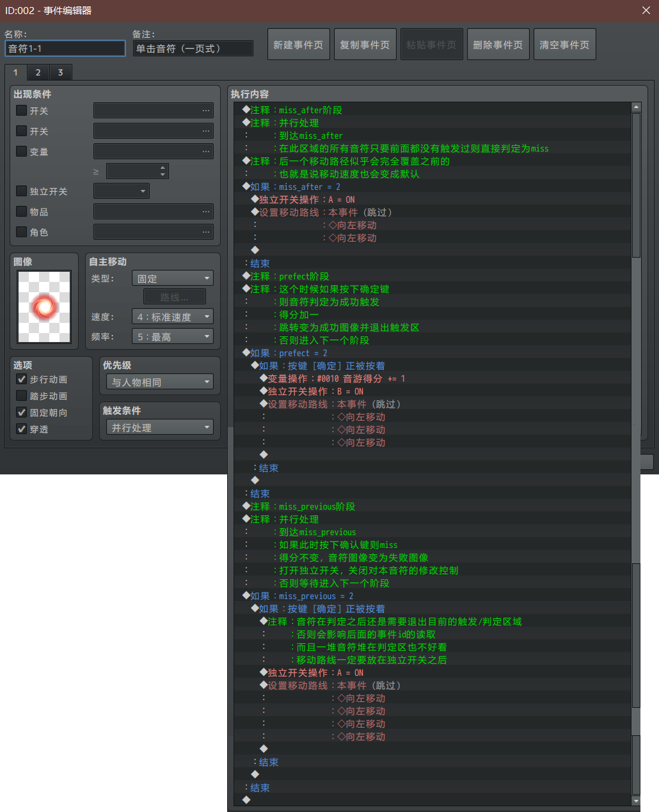Screen dimensions: 659x812
Task: Select the 注释:miss_after阶段 comment line
Action: (x=433, y=110)
